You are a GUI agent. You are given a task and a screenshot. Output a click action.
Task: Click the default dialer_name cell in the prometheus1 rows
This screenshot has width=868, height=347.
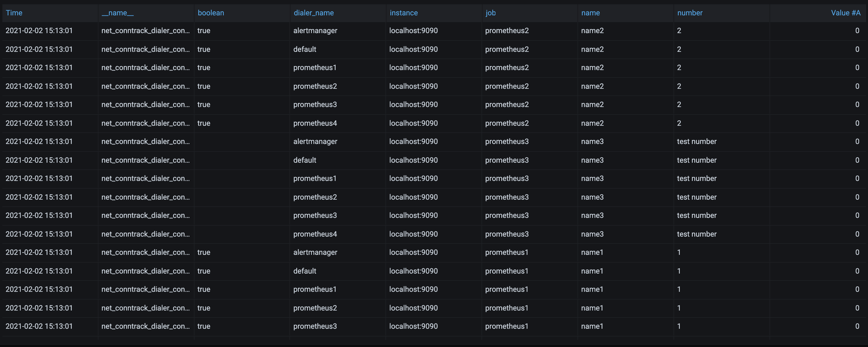[x=304, y=270]
